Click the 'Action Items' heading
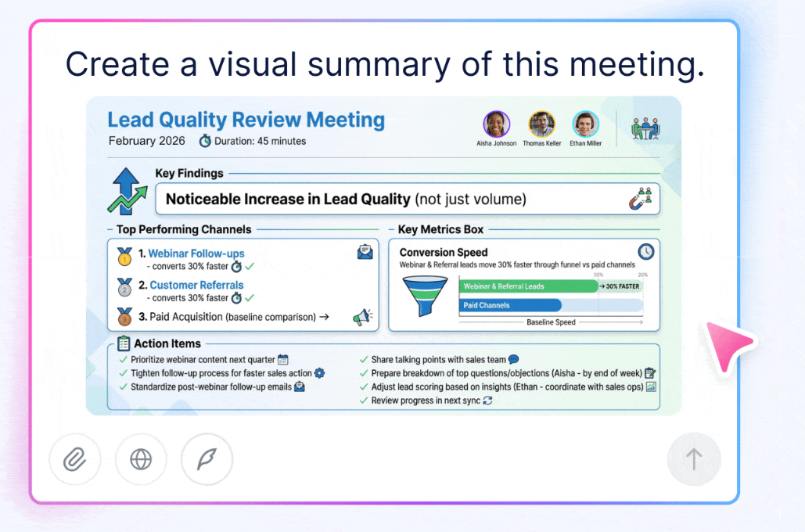The width and height of the screenshot is (805, 532). click(167, 343)
